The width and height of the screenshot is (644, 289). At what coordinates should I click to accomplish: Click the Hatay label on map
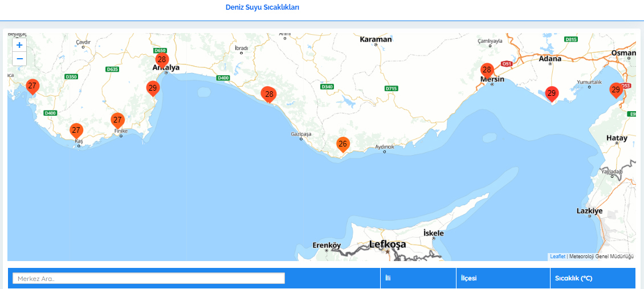pos(617,139)
